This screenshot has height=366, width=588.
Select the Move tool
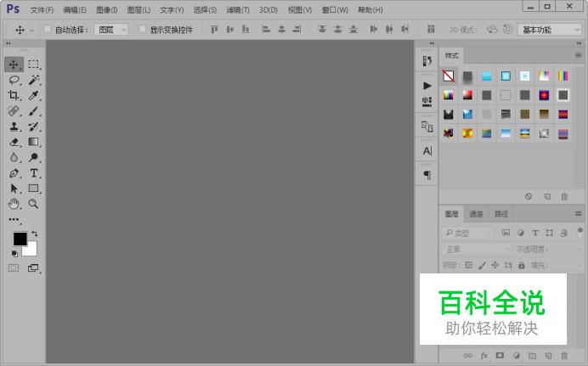[x=14, y=65]
